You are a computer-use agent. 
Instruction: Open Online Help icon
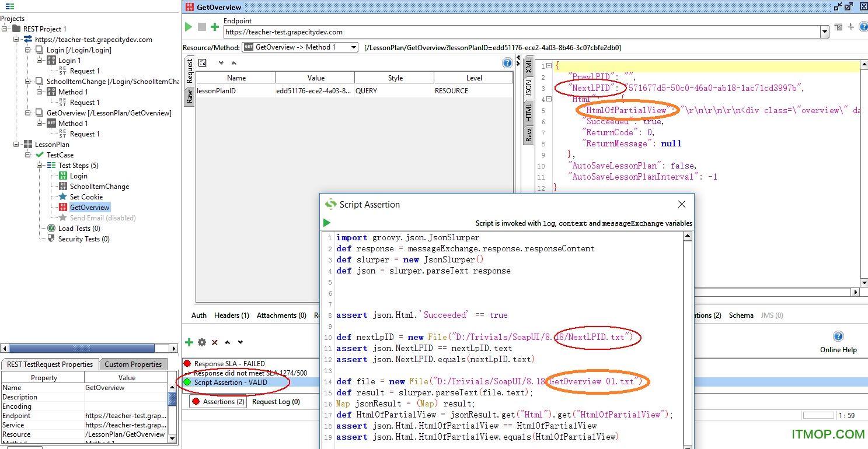pos(838,336)
